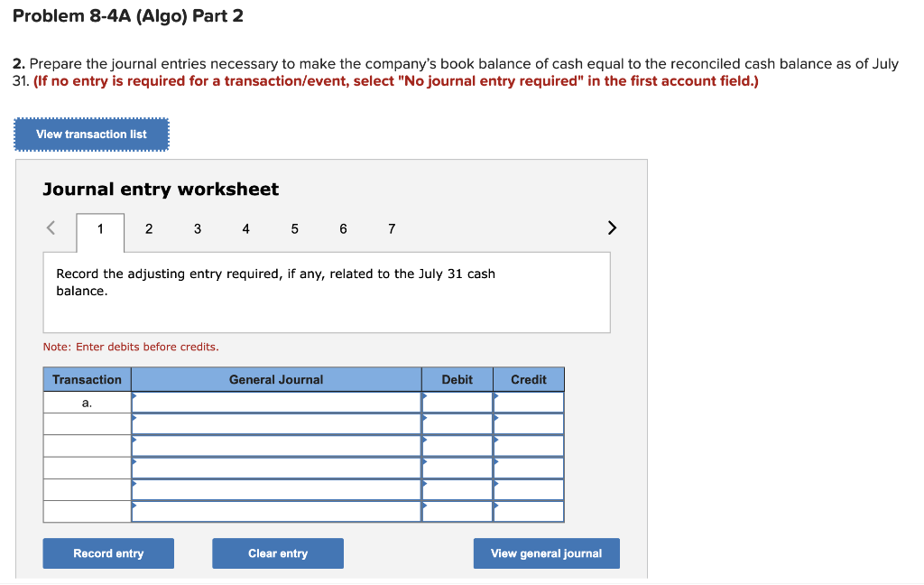Click the left arrow before tab 1
Viewport: 924px width, 585px height.
(x=51, y=228)
